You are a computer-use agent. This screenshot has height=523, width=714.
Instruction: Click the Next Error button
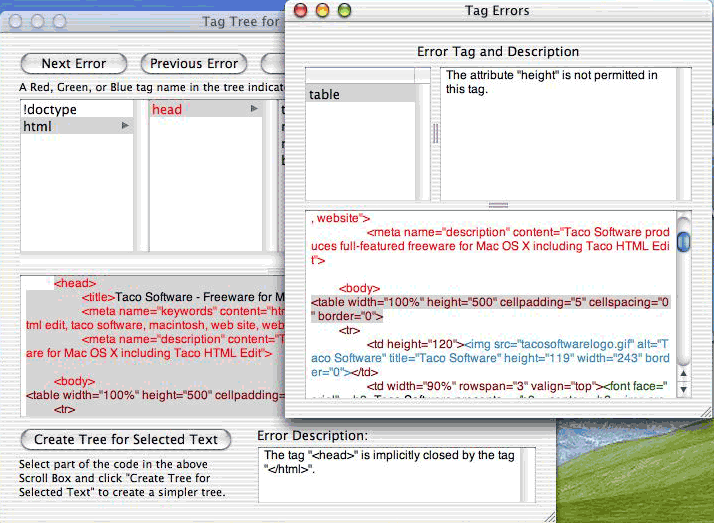coord(74,64)
